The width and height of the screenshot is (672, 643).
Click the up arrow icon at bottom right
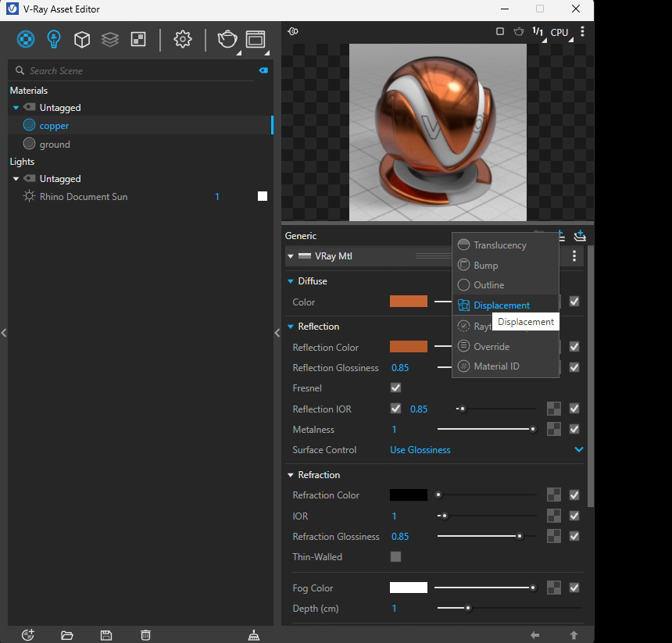[574, 635]
